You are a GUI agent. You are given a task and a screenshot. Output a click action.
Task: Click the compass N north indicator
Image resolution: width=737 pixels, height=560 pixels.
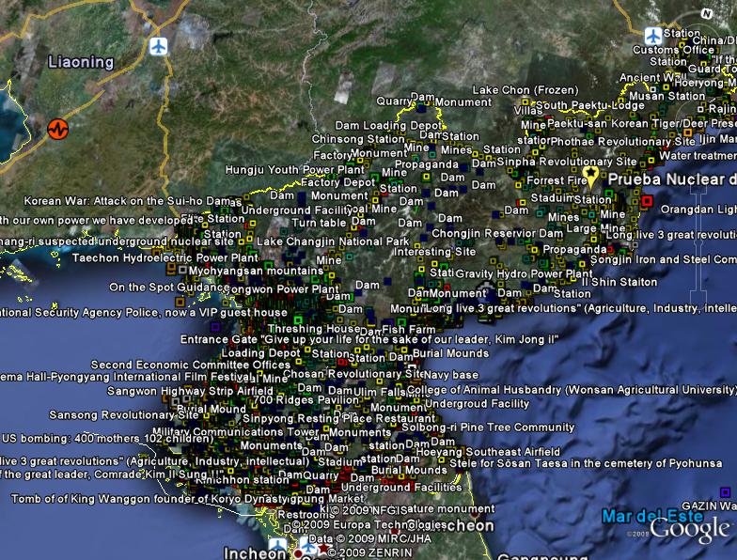click(706, 14)
